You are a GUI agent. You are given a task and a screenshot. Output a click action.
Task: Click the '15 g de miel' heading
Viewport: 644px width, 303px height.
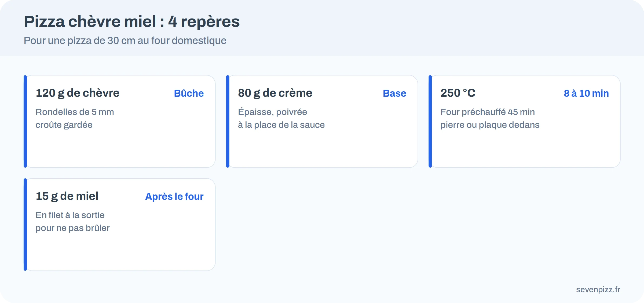coord(67,196)
